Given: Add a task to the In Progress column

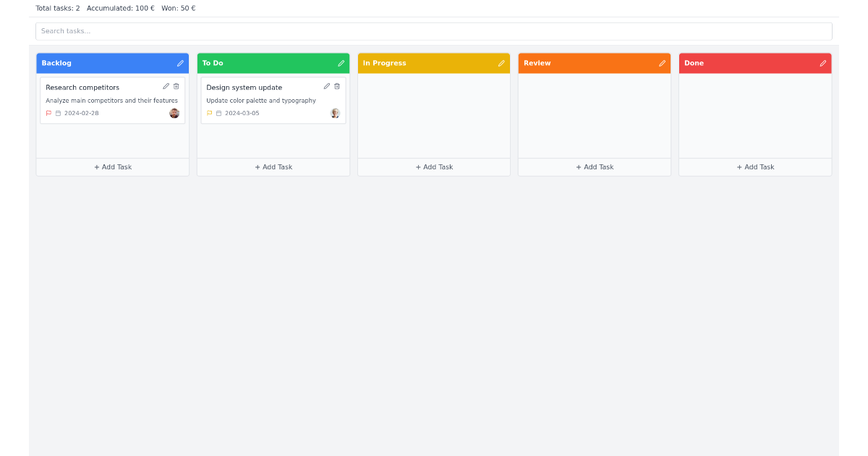Looking at the screenshot, I should pos(434,166).
